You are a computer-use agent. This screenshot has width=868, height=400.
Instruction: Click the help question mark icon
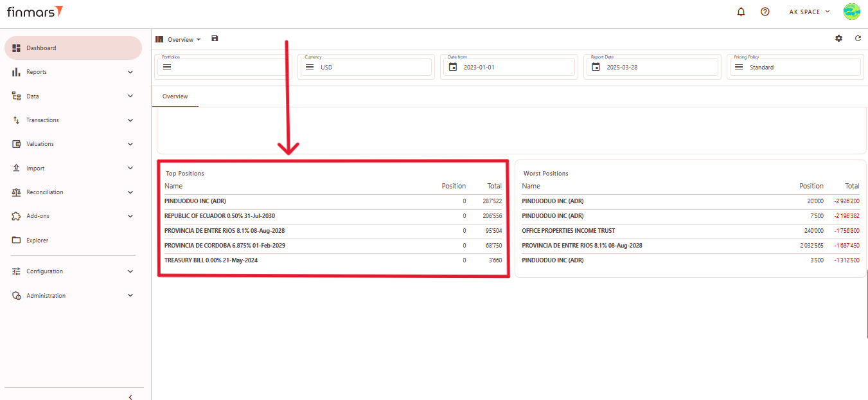click(x=765, y=12)
